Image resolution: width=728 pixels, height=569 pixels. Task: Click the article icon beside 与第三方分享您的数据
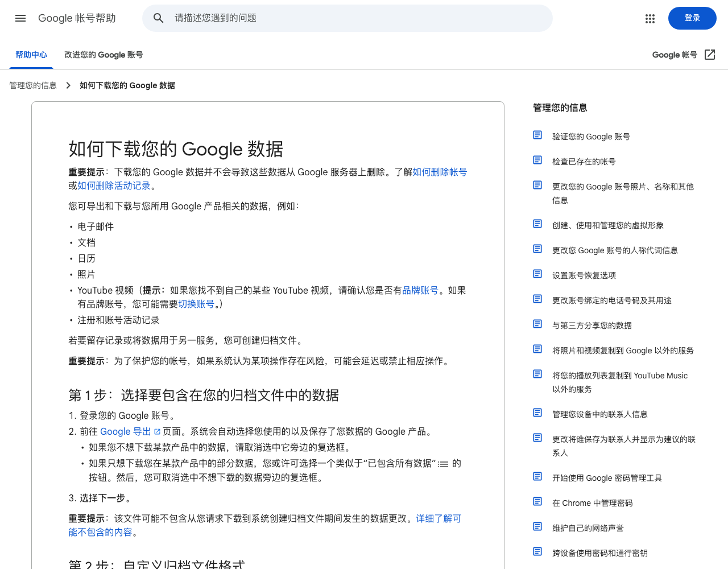pos(537,324)
